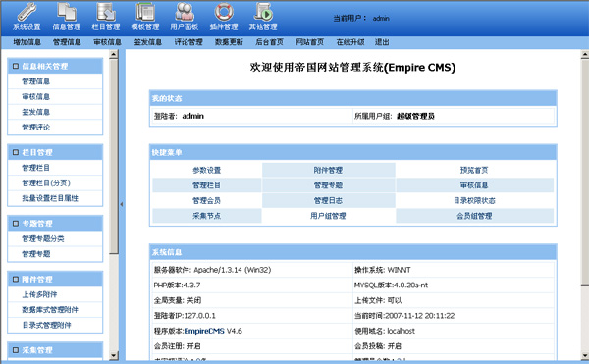This screenshot has width=589, height=364.
Task: Go to 网站首页 in the menu bar
Action: click(310, 42)
